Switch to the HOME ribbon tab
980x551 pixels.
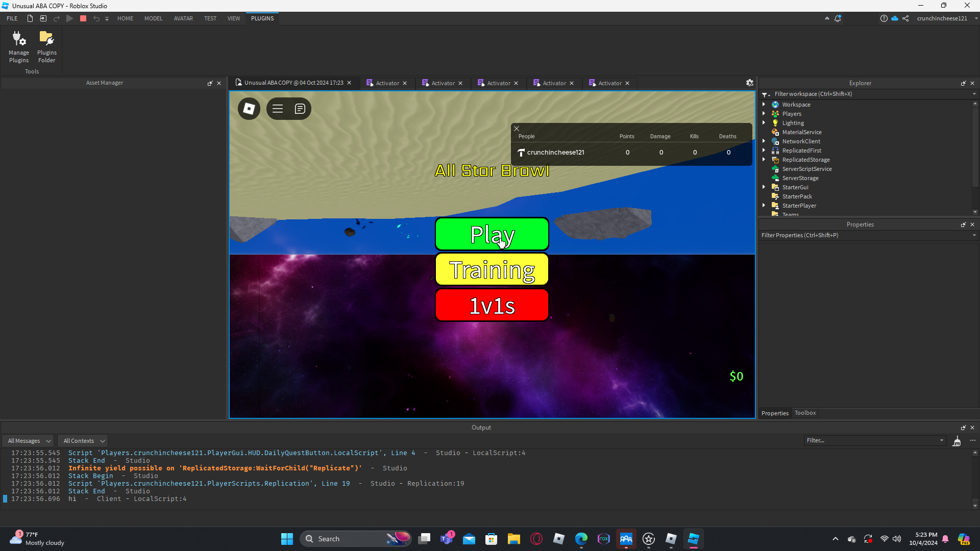(x=126, y=18)
